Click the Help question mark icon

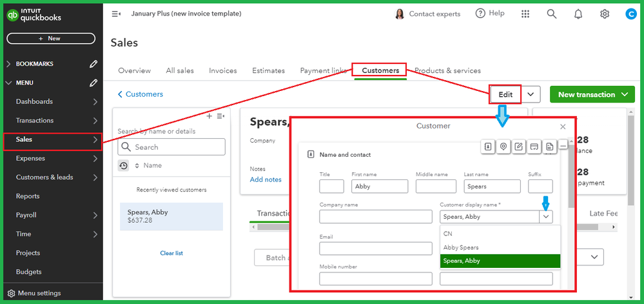coord(480,14)
